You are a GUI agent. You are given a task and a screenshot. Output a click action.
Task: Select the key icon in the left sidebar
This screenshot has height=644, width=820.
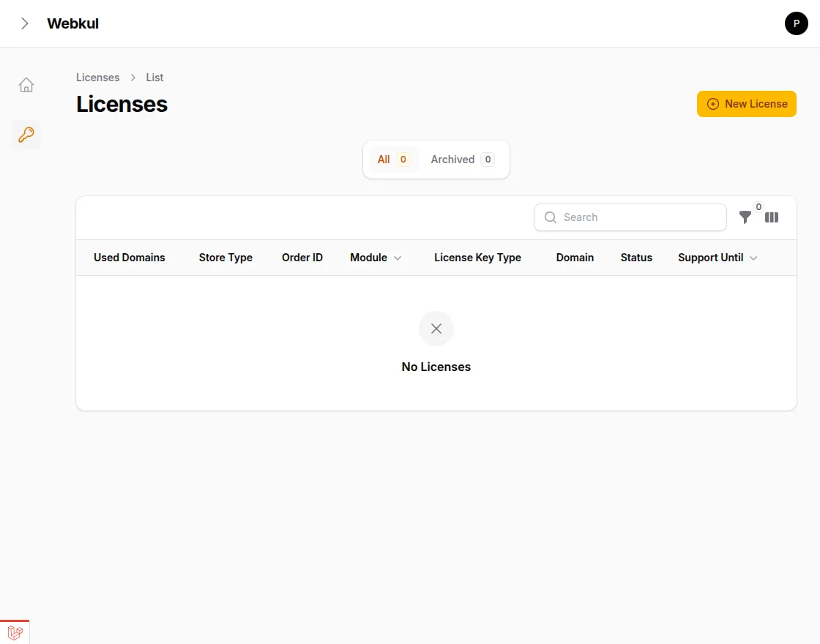[26, 135]
